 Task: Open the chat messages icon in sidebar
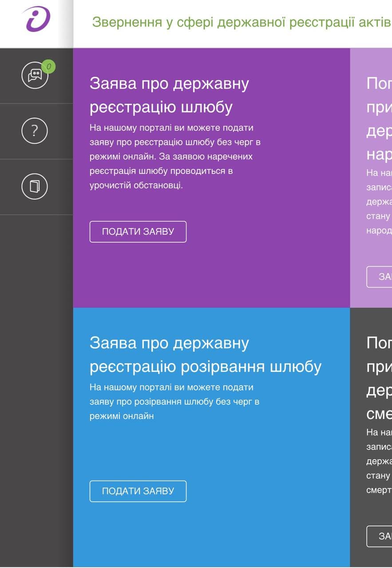(x=35, y=76)
